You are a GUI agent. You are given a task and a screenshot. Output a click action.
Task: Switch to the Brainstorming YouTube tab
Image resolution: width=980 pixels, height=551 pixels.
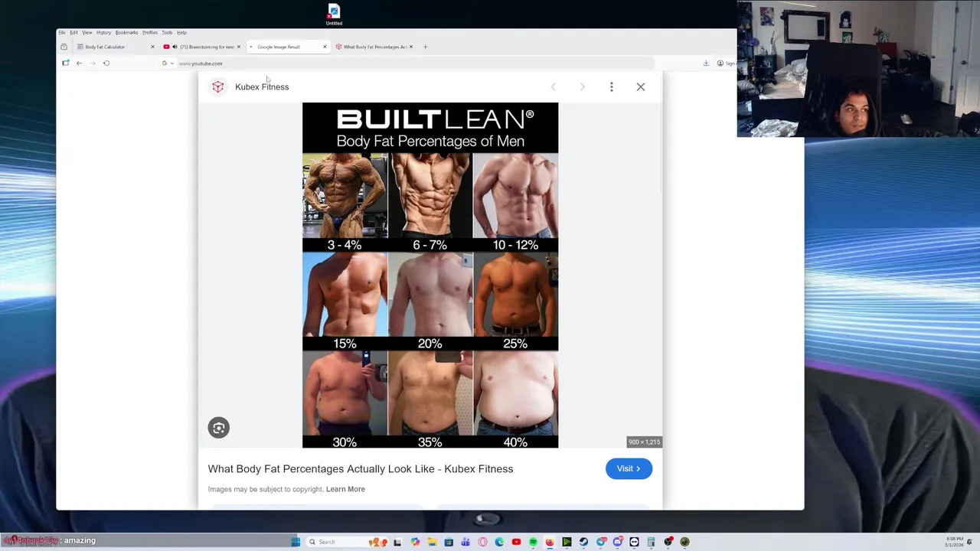pyautogui.click(x=202, y=47)
